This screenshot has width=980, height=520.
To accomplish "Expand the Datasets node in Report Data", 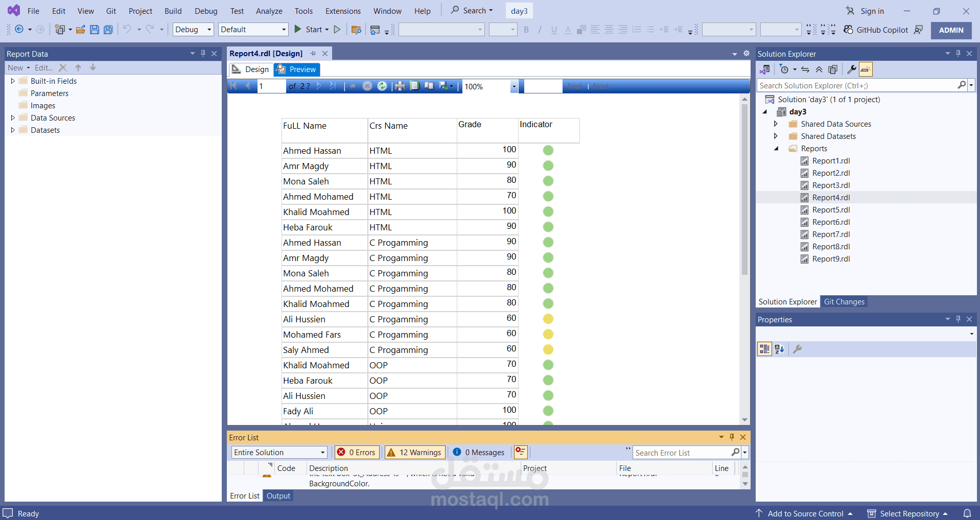I will pyautogui.click(x=13, y=130).
